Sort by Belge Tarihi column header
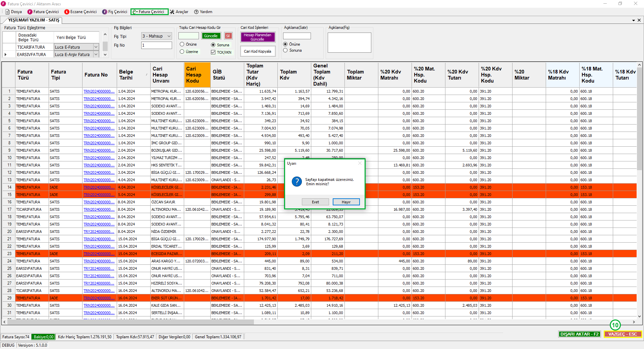The width and height of the screenshot is (644, 349). click(x=133, y=75)
